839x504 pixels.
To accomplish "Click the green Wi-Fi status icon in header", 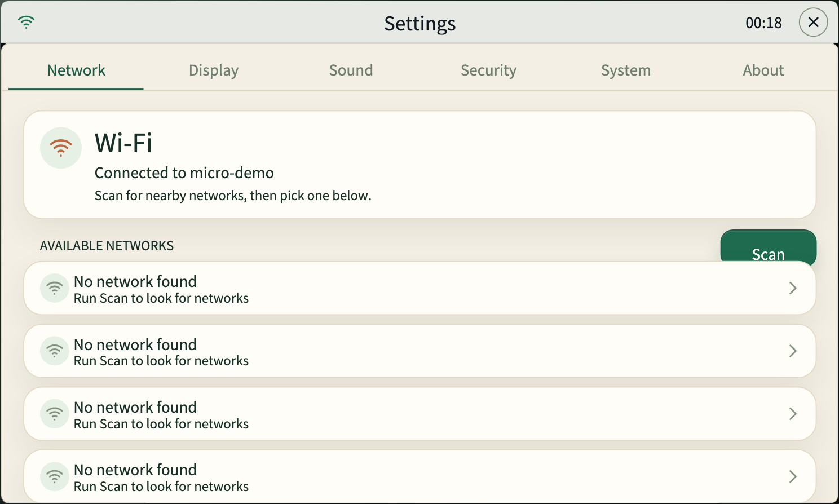I will [x=26, y=23].
